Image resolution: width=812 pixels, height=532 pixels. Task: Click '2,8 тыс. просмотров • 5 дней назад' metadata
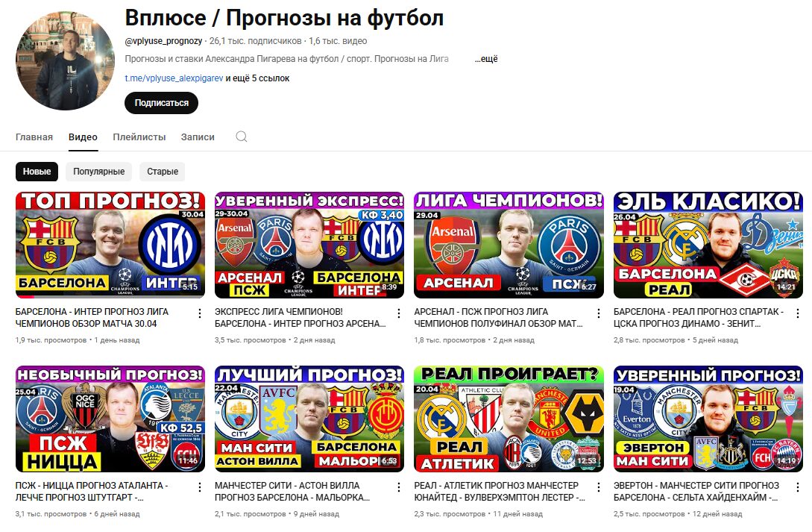point(676,340)
